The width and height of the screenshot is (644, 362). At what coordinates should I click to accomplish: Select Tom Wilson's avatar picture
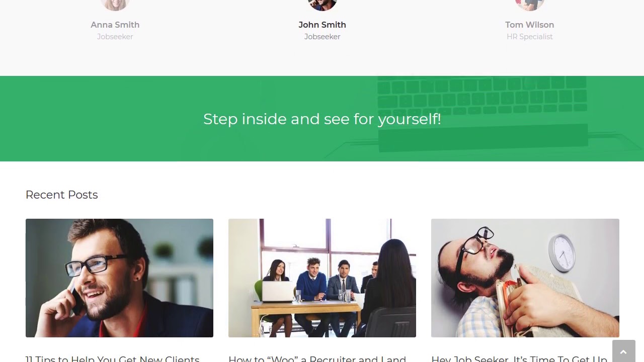[530, 4]
